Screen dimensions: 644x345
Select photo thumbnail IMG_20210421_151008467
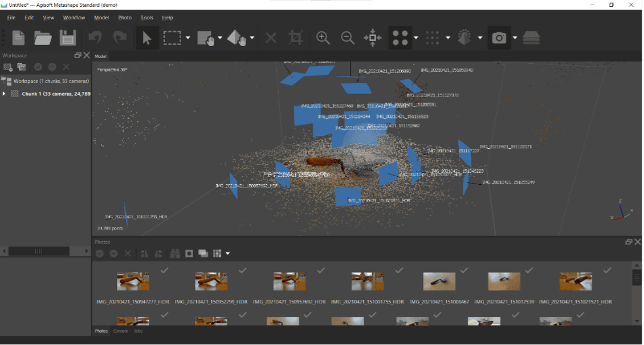pos(439,281)
